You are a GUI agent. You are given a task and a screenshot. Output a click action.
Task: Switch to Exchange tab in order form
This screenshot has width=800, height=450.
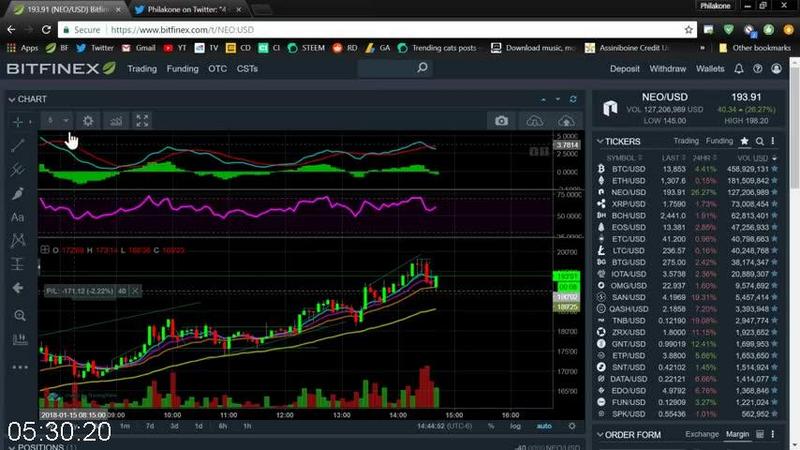pos(702,434)
